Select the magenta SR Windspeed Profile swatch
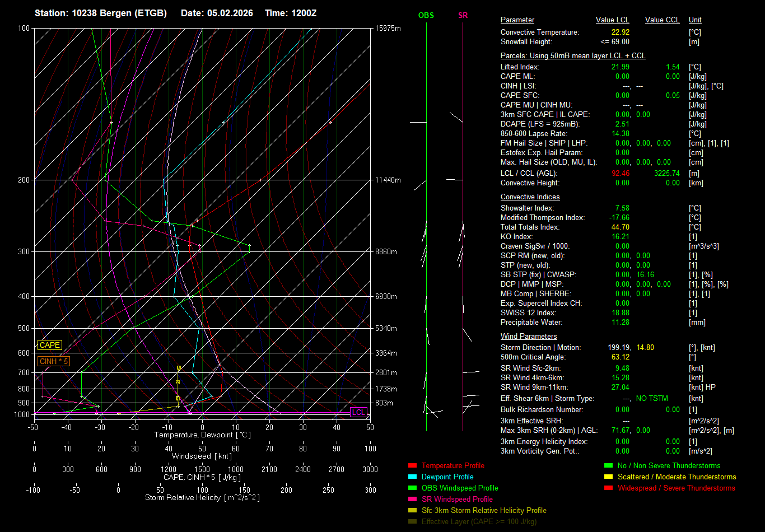This screenshot has height=532, width=765. tap(412, 500)
